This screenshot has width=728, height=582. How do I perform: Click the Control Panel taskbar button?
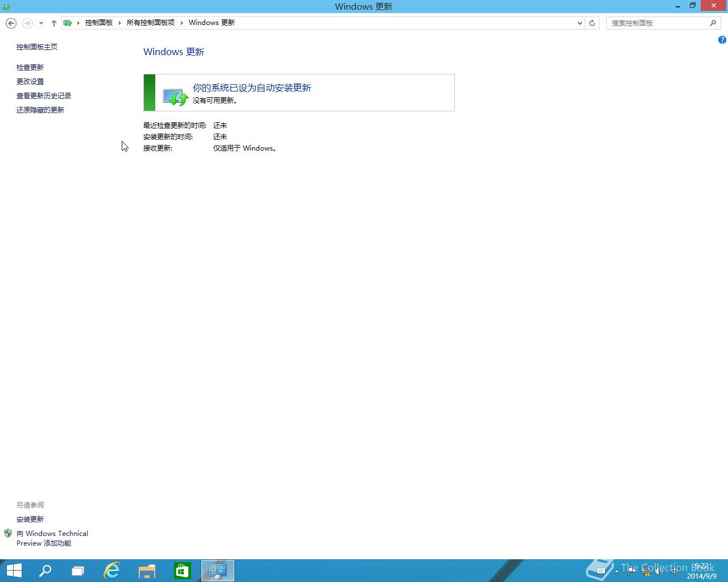(x=218, y=571)
